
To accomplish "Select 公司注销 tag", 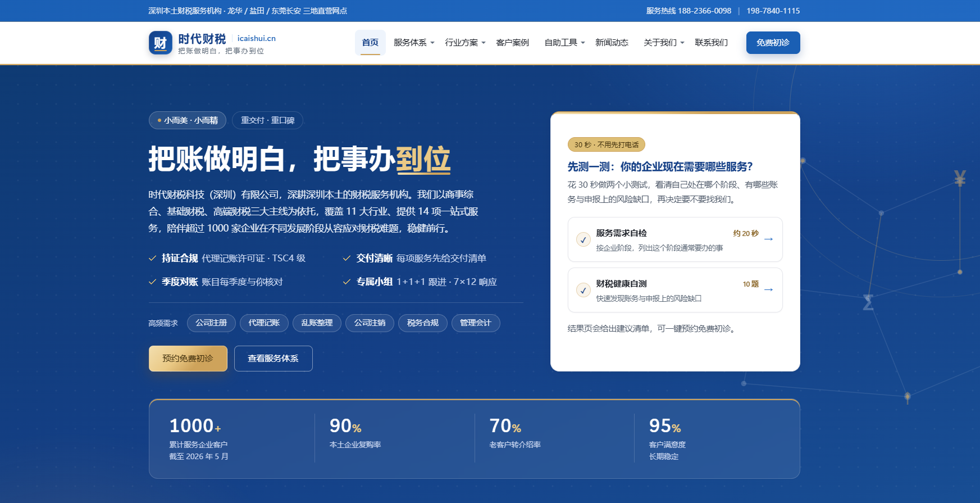I will click(x=370, y=323).
